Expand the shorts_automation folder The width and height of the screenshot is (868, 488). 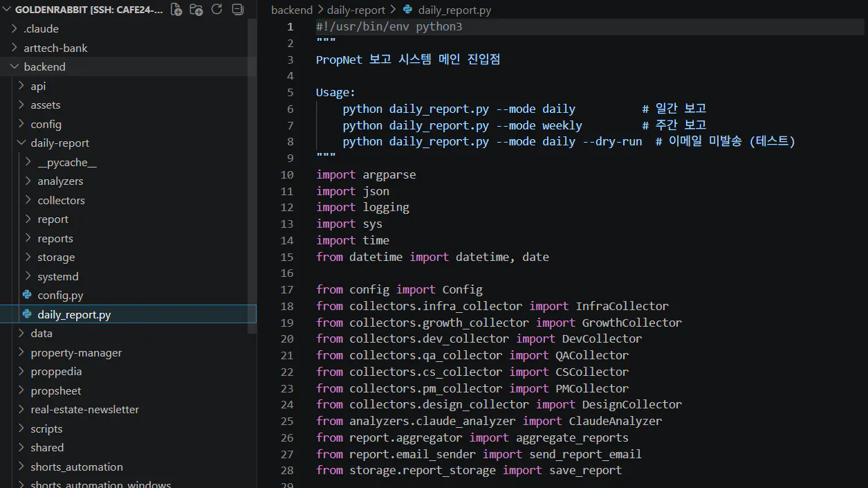coord(21,467)
